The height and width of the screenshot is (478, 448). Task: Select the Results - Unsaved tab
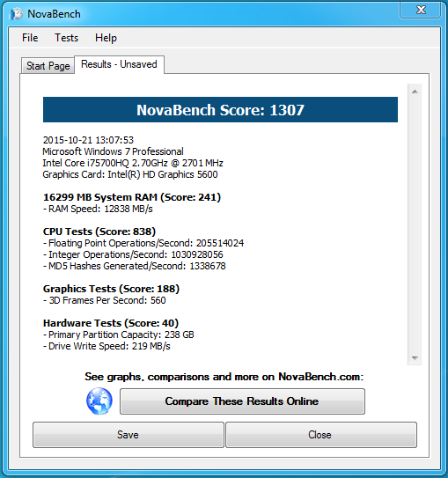[x=119, y=64]
